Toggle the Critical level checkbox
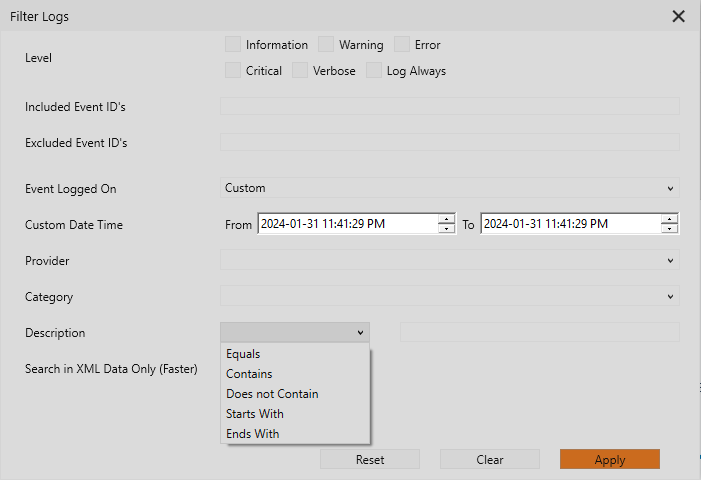Viewport: 701px width, 480px height. point(233,70)
